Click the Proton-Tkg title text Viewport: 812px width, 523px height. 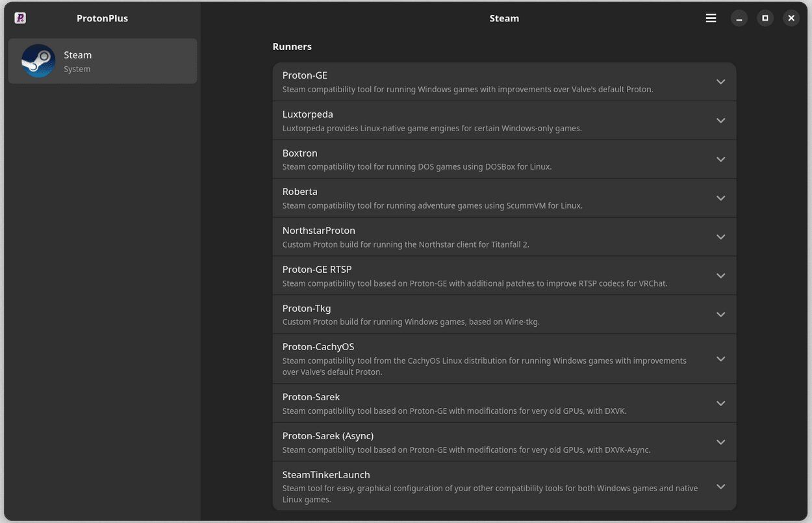coord(307,308)
